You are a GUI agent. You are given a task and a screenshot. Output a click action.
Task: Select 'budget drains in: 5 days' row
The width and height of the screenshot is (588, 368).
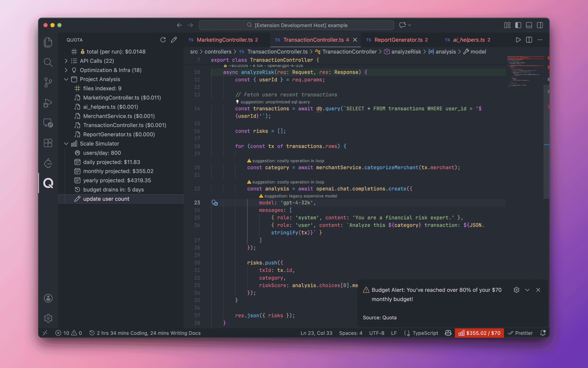point(121,190)
